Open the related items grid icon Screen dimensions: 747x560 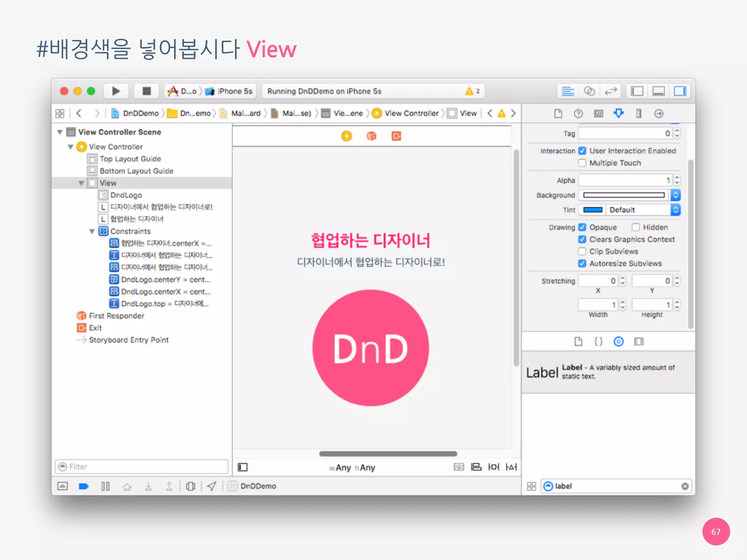[x=60, y=113]
